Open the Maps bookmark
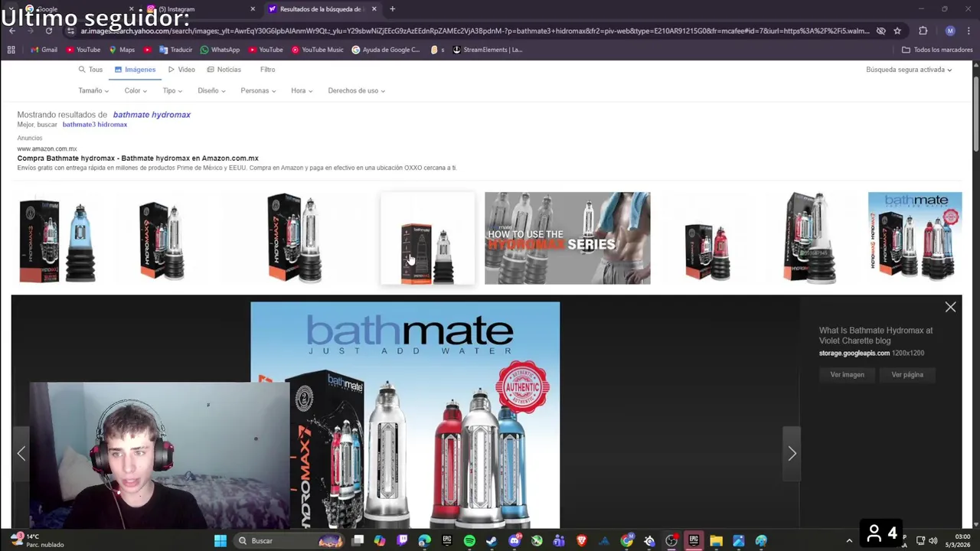The height and width of the screenshot is (551, 980). [122, 50]
